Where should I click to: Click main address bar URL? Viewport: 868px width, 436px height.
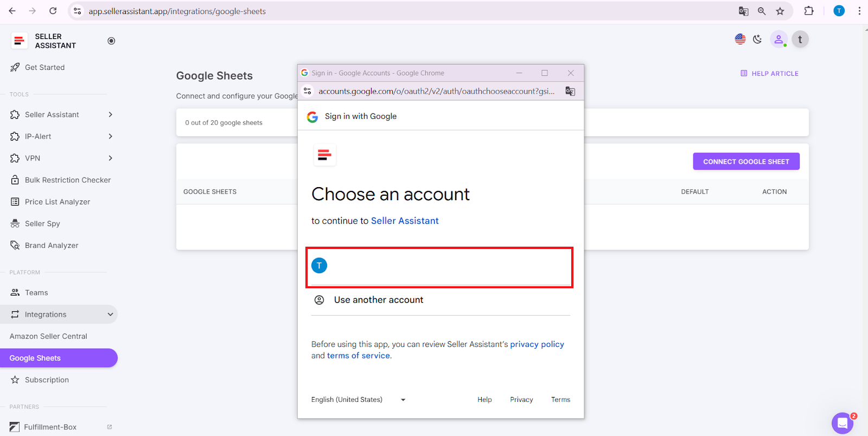(x=177, y=11)
